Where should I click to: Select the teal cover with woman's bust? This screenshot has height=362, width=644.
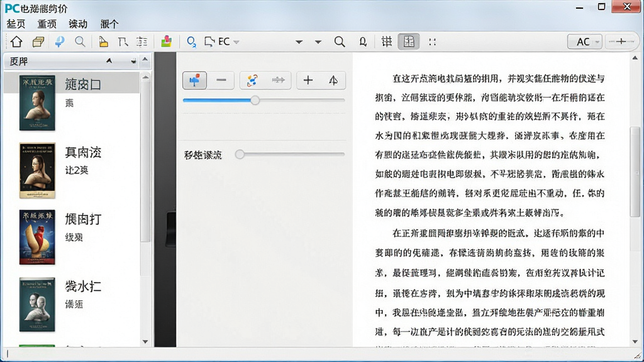pyautogui.click(x=37, y=102)
